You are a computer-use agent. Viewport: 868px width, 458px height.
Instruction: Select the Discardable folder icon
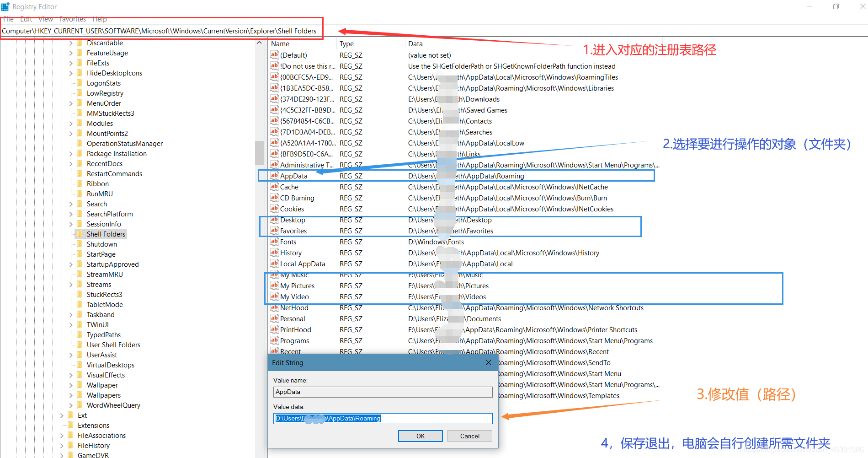[x=80, y=43]
